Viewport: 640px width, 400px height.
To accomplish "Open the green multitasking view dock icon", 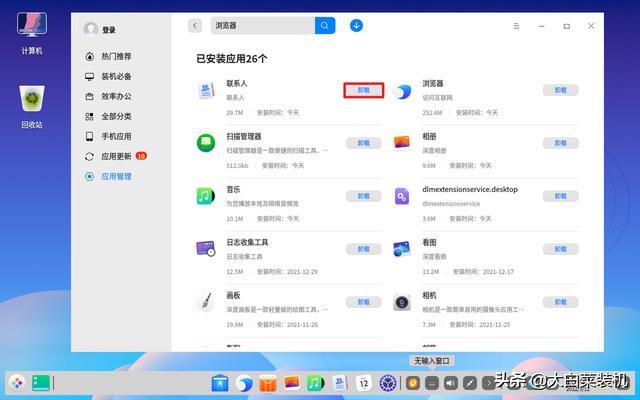I will pos(41,383).
